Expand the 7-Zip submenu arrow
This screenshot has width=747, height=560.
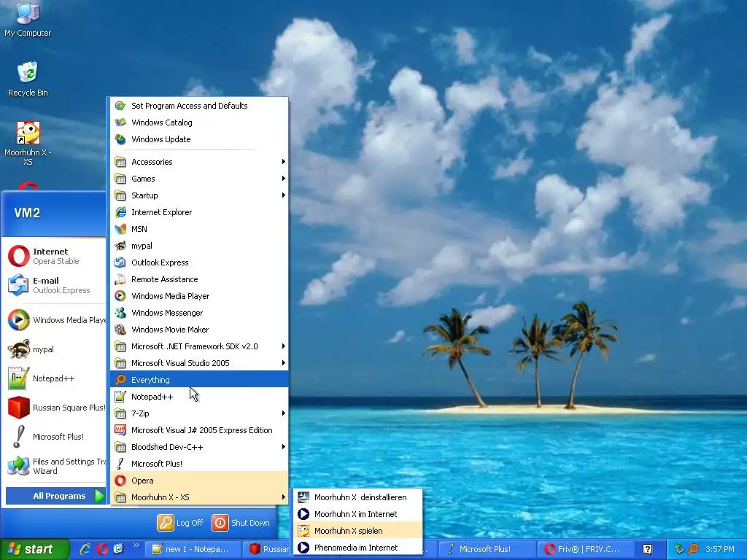pyautogui.click(x=284, y=413)
